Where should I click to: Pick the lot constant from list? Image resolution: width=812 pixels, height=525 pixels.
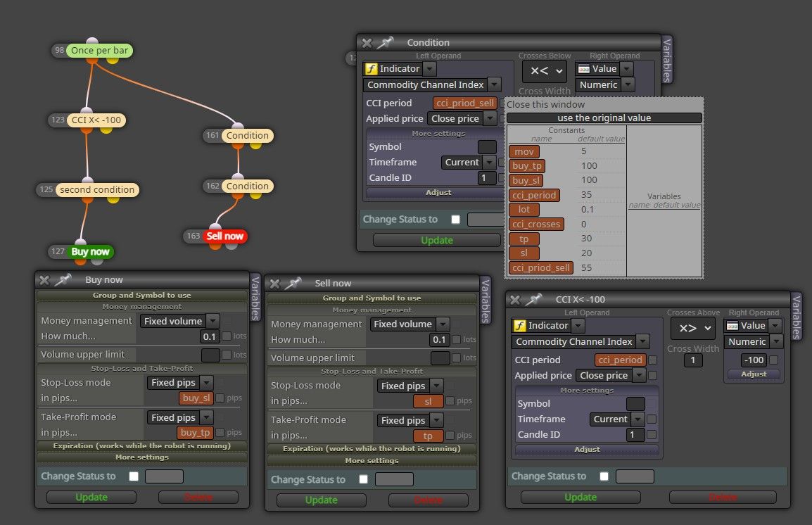524,210
